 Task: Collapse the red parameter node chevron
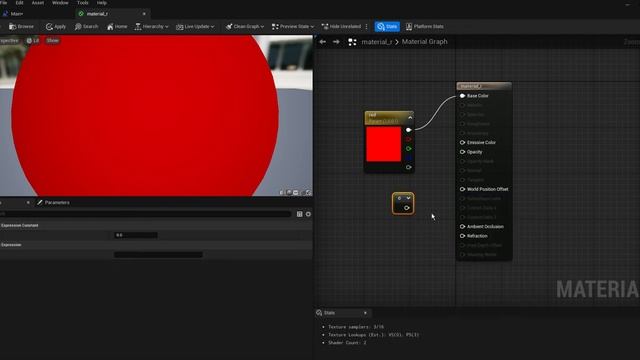pos(410,118)
